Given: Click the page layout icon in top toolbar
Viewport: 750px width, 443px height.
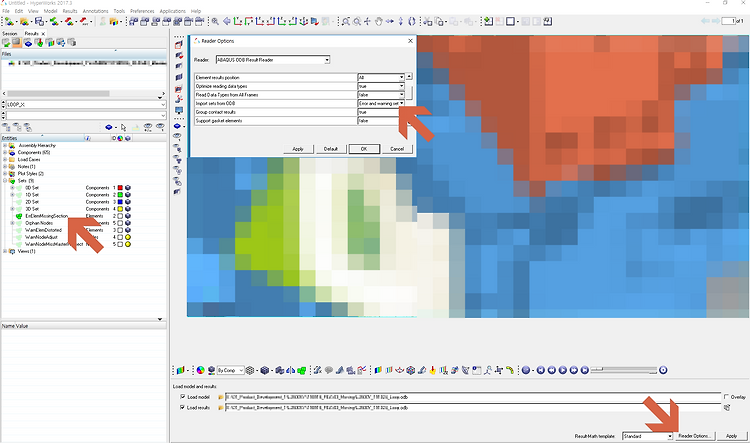Looking at the screenshot, I should click(x=510, y=21).
